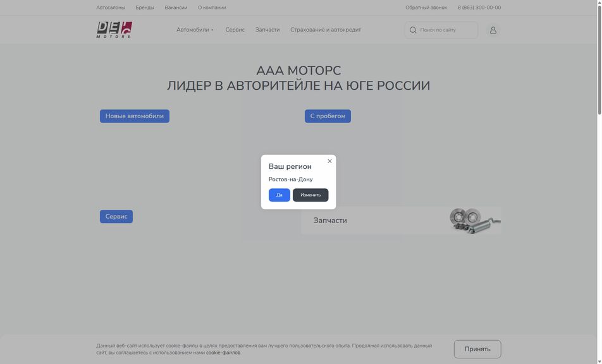Click Изменить to change region
This screenshot has width=602, height=364.
coord(310,195)
